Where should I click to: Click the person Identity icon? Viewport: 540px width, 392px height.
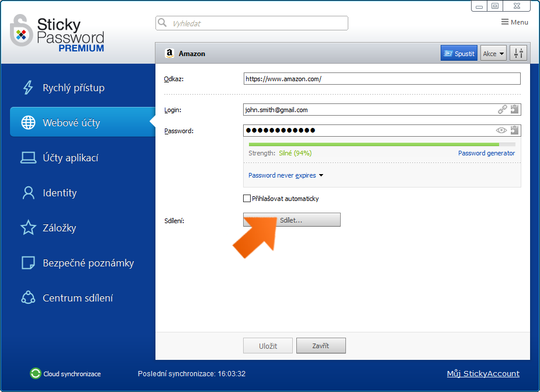[28, 193]
